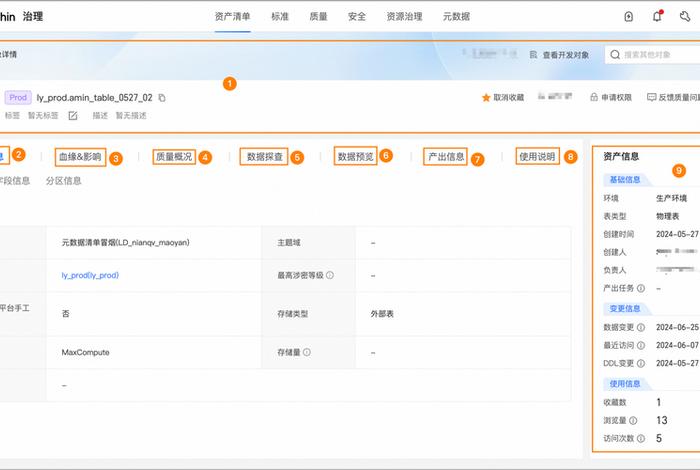Click the copy icon beside table name
700x470 pixels.
[x=162, y=98]
